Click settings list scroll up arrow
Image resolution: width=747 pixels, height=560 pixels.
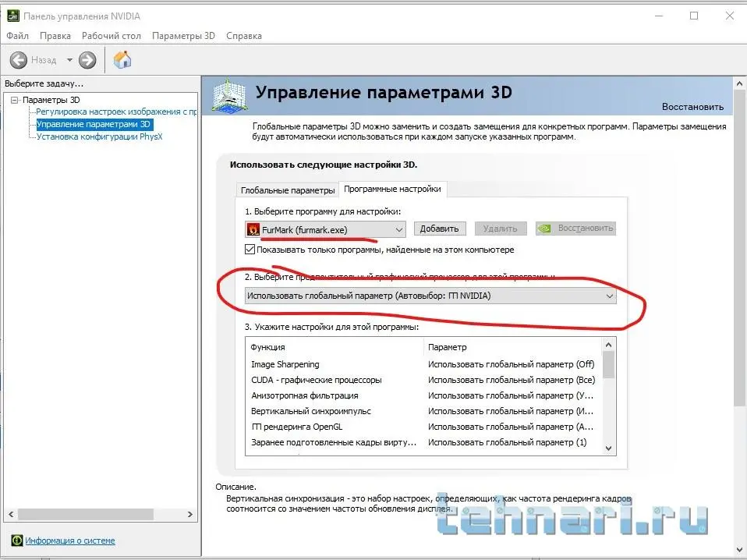point(608,345)
